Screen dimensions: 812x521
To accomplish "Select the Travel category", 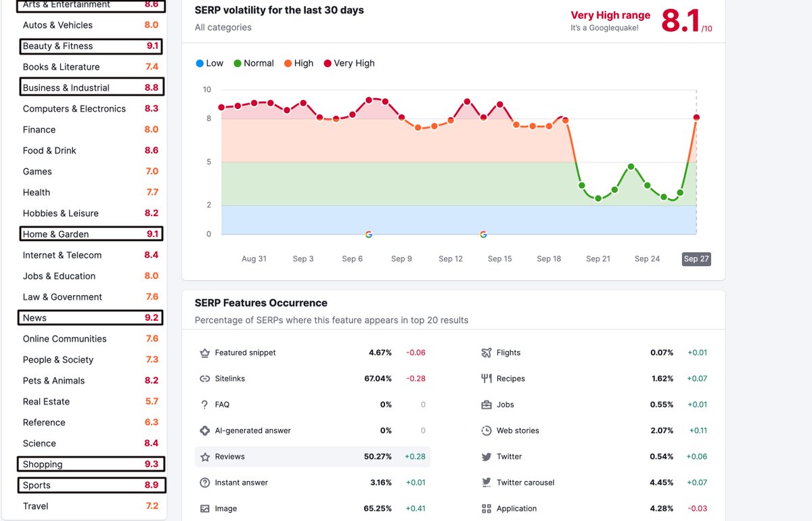I will click(x=92, y=506).
